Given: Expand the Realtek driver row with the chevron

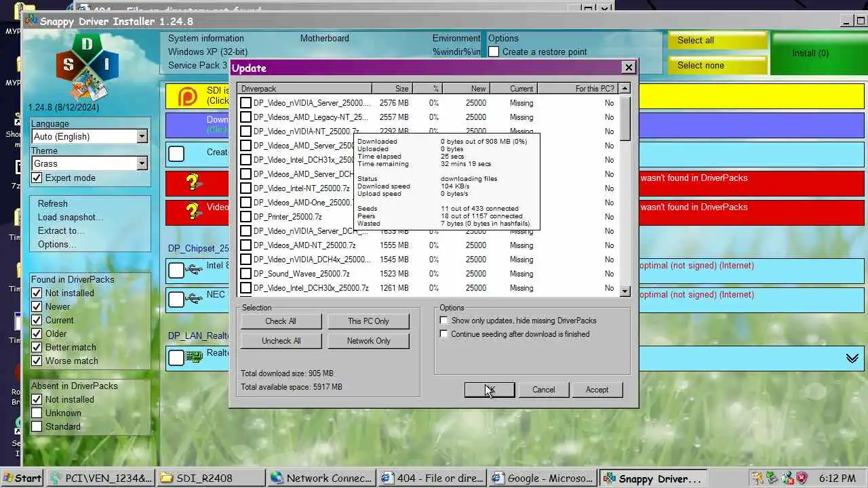Looking at the screenshot, I should 852,359.
